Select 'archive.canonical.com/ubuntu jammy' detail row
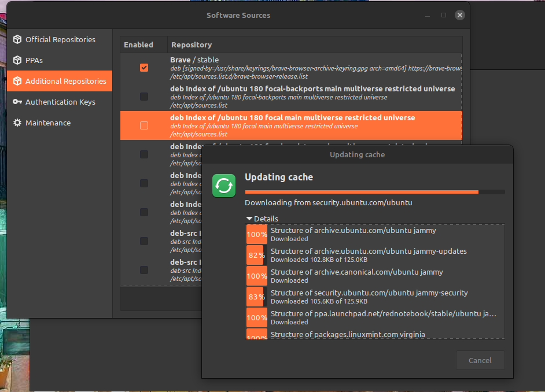This screenshot has height=392, width=545. coord(375,276)
